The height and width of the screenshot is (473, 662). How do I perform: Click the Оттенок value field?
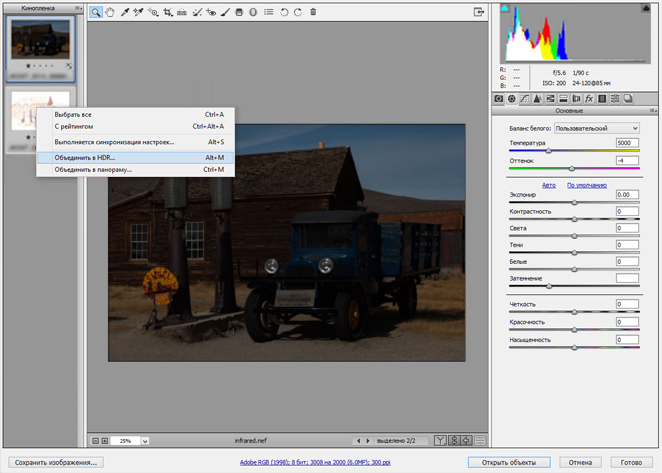coord(627,160)
